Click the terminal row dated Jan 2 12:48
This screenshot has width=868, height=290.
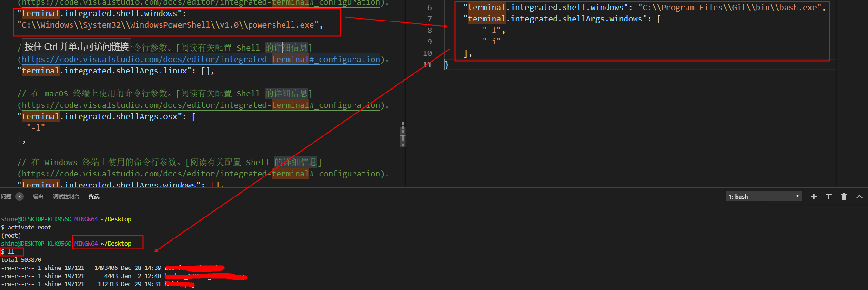coord(124,276)
